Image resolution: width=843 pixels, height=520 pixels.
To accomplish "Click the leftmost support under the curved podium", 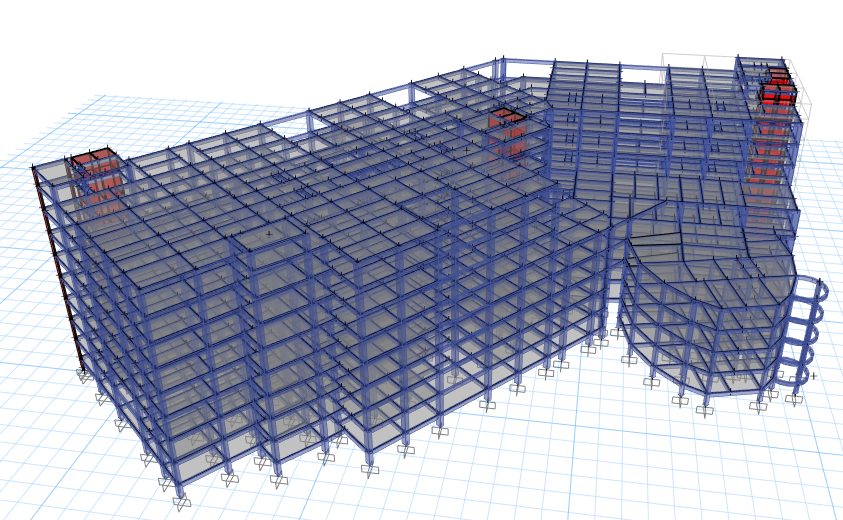I will (x=629, y=360).
